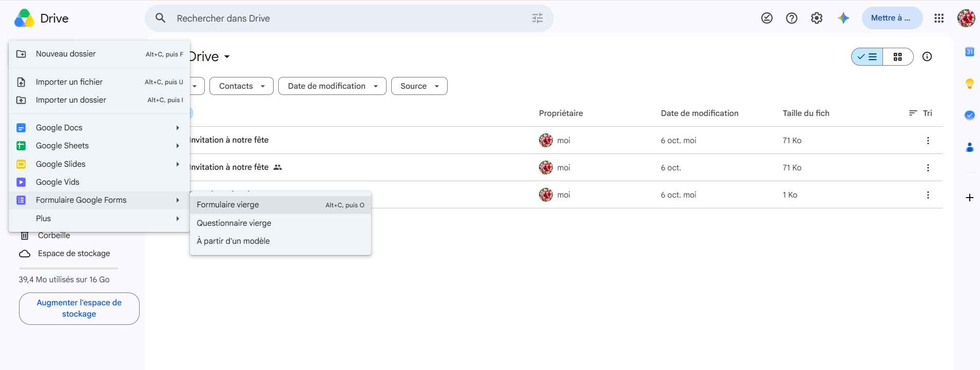
Task: Click 39,4 Mo utilisés sur 16 Go text
Action: coord(64,280)
